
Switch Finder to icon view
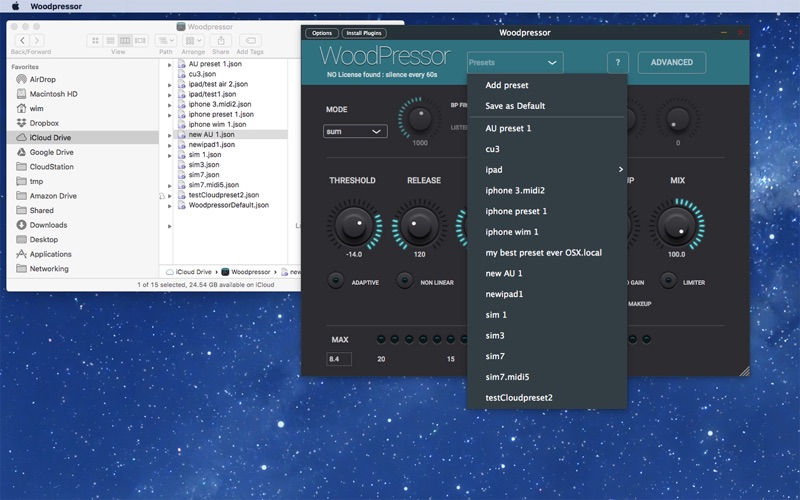pos(96,40)
